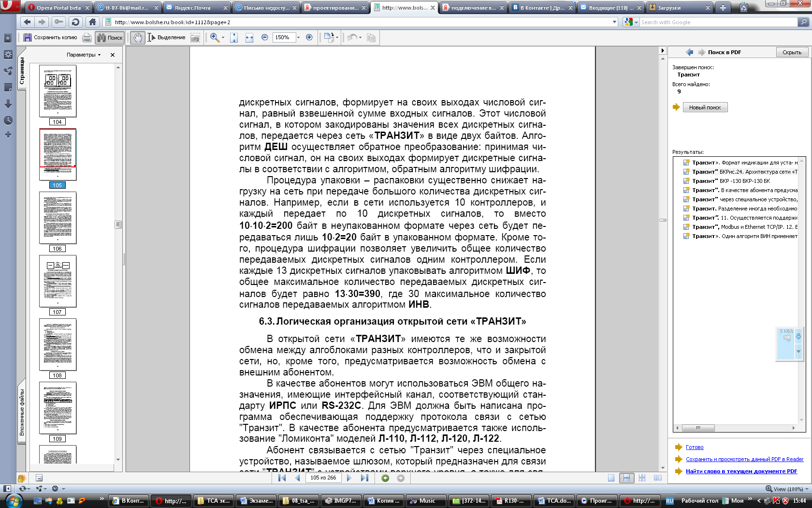
Task: Click the Save a copy disk icon
Action: coord(28,37)
